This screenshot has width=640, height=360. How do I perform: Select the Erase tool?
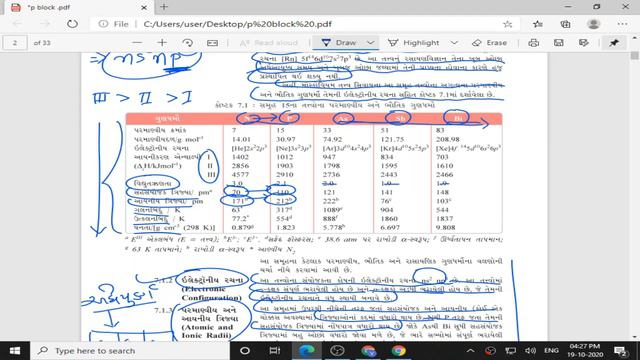(x=489, y=43)
